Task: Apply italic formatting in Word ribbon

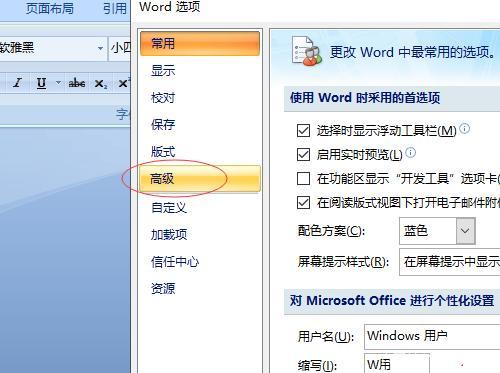Action: click(17, 83)
